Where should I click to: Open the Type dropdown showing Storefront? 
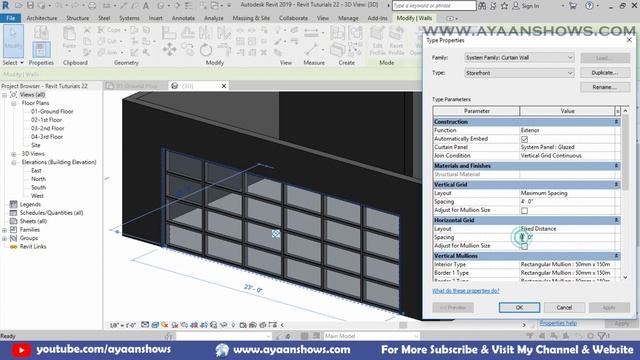point(519,73)
